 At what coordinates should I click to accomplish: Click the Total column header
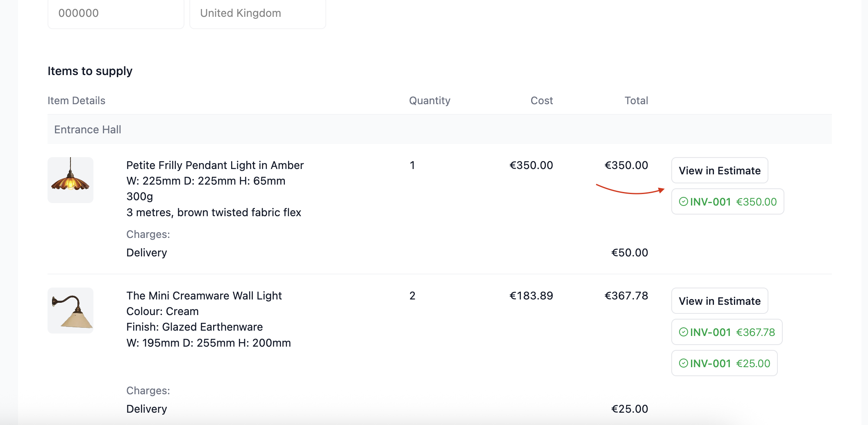point(636,101)
